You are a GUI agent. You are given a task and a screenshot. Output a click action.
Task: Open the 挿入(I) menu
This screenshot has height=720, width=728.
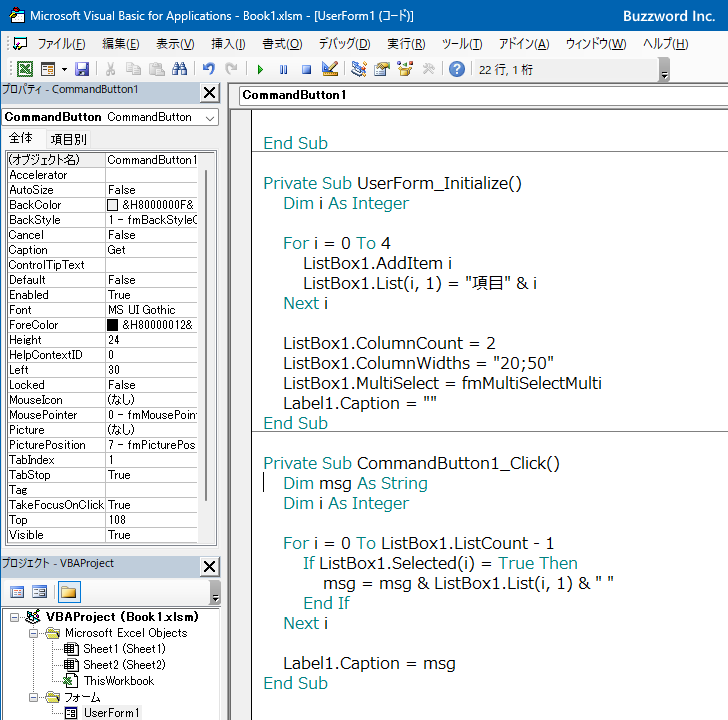(x=228, y=44)
